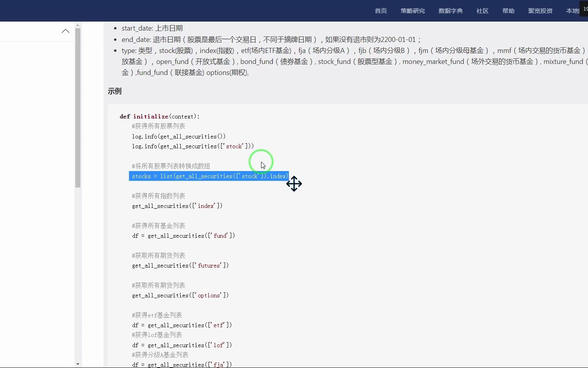This screenshot has height=368, width=588.
Task: Open the 策略研究 menu
Action: click(x=412, y=11)
